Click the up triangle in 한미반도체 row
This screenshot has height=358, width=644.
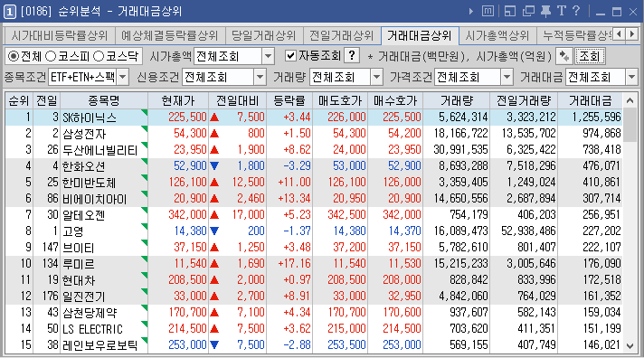[214, 183]
